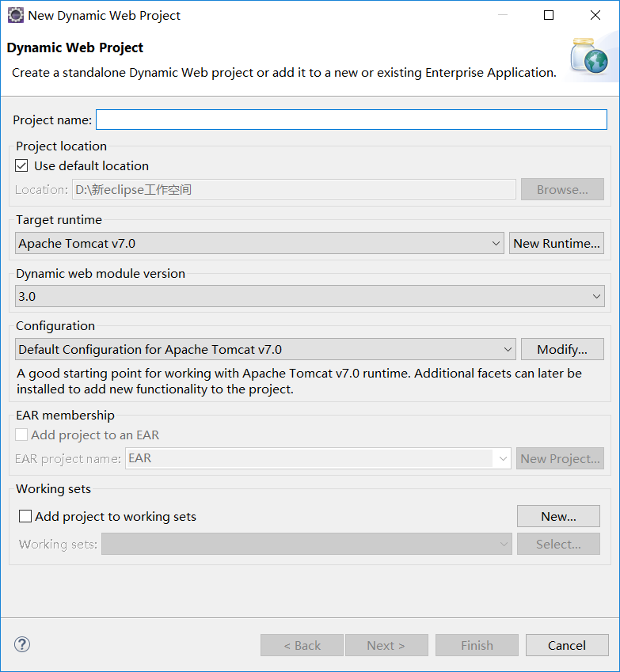Expand the EAR project name combo box

click(318, 458)
